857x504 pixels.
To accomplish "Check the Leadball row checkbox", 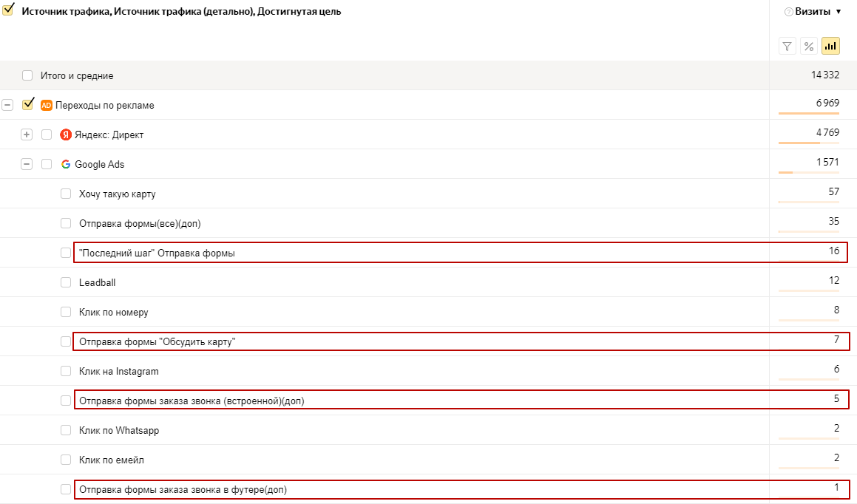I will (x=66, y=282).
